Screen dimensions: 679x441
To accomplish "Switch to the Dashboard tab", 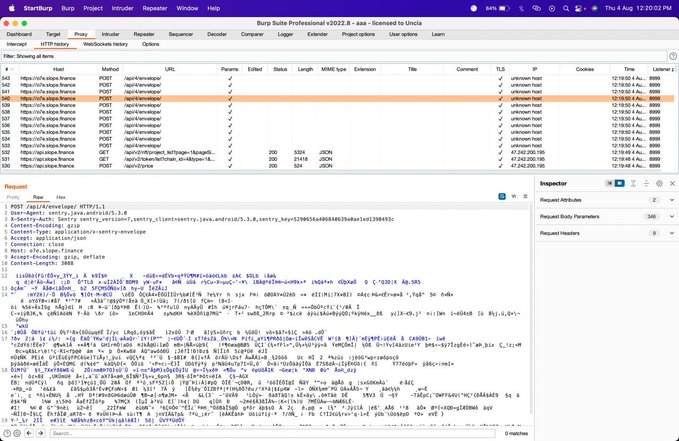I will coord(19,34).
